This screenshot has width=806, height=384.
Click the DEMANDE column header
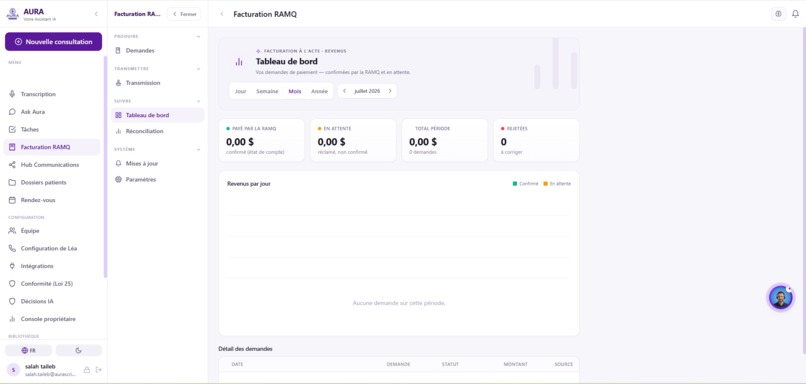tap(398, 364)
